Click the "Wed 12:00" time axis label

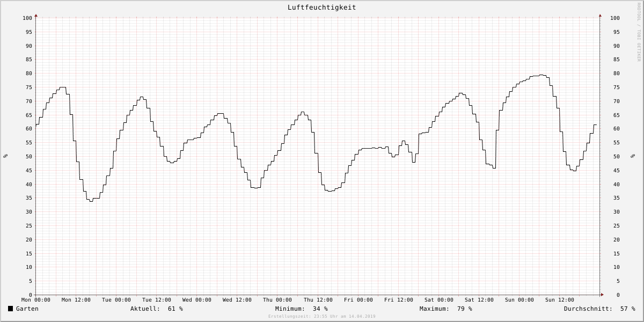coord(237,300)
